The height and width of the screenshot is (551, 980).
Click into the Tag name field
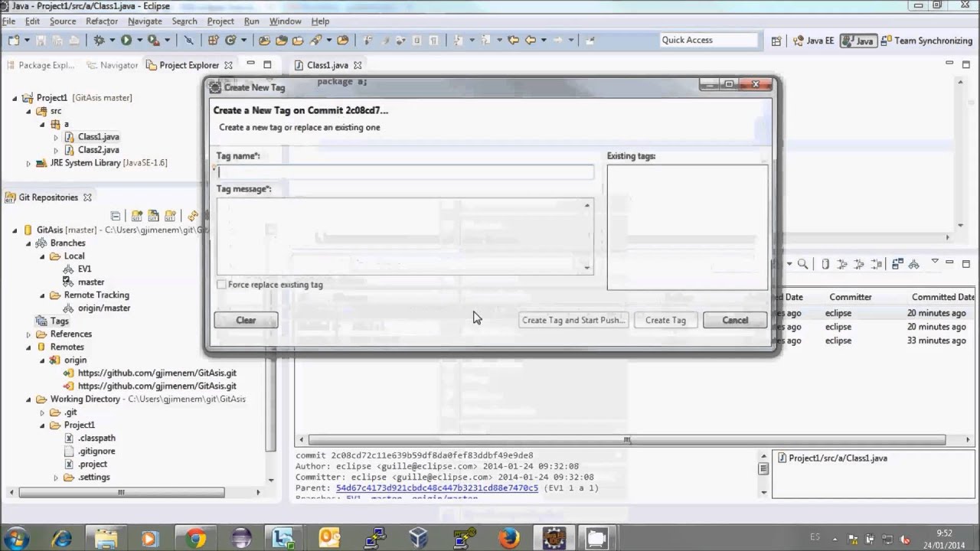click(405, 172)
